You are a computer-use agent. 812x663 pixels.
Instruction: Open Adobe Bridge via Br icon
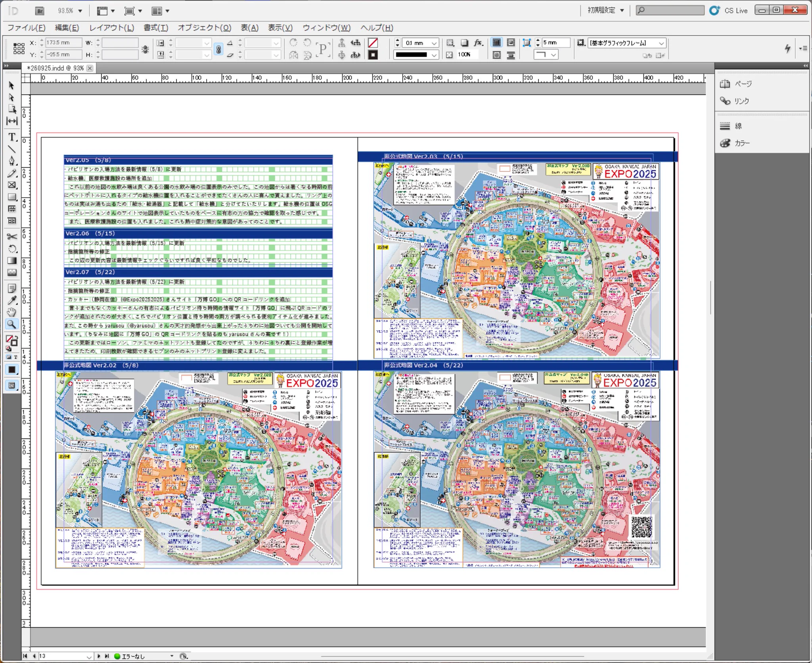tap(40, 11)
